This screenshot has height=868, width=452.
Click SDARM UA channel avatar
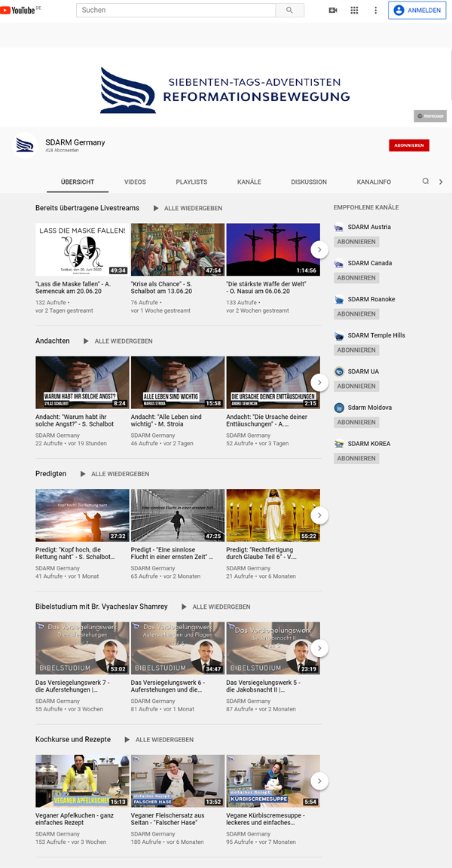pyautogui.click(x=339, y=371)
